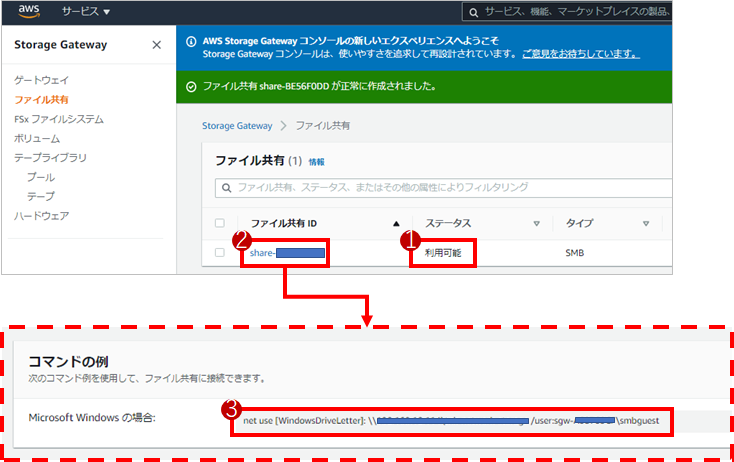The width and height of the screenshot is (734, 462).
Task: Click the magnifier icon in filter box
Action: tap(227, 188)
